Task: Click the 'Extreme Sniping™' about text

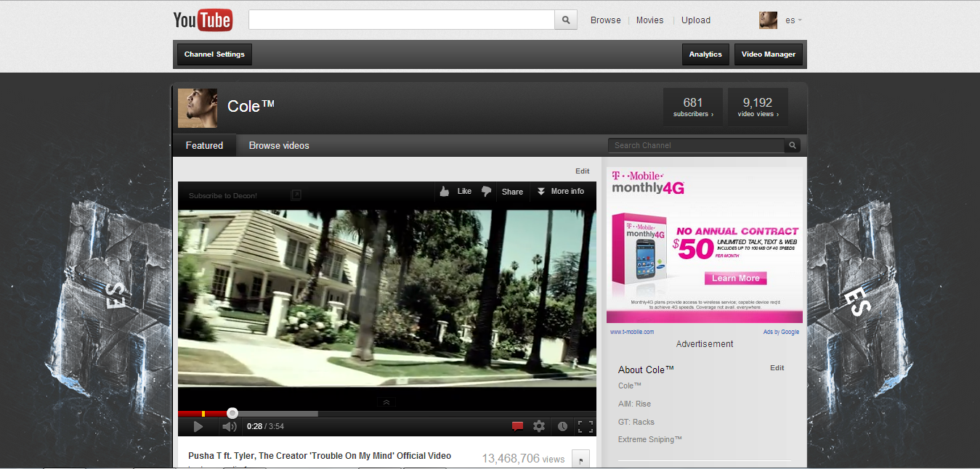Action: point(650,439)
